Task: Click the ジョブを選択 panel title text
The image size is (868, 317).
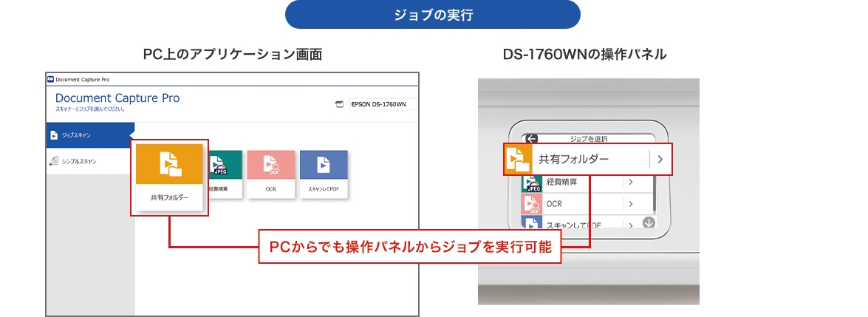Action: coord(589,139)
